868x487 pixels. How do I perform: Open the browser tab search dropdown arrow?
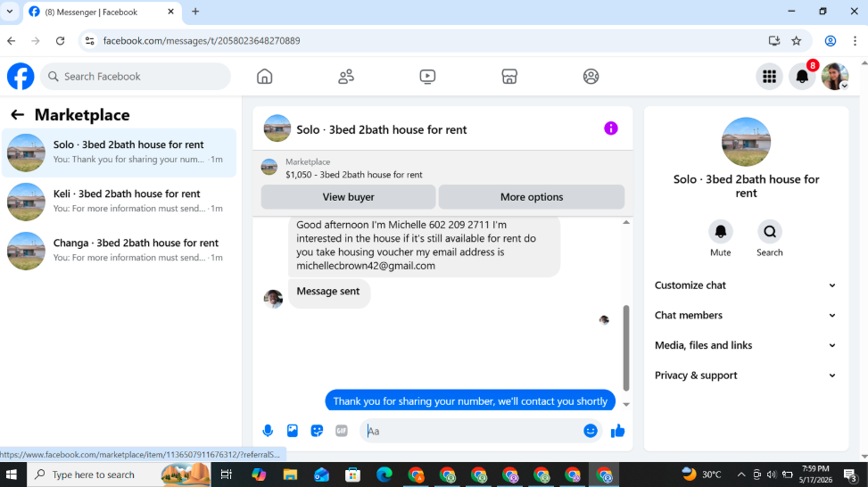tap(10, 11)
